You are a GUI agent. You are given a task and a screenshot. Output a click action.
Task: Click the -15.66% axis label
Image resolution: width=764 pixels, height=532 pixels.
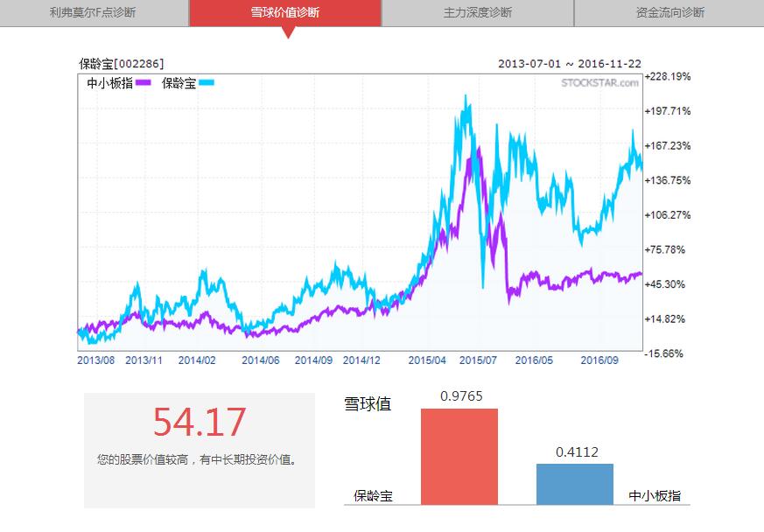(x=663, y=353)
